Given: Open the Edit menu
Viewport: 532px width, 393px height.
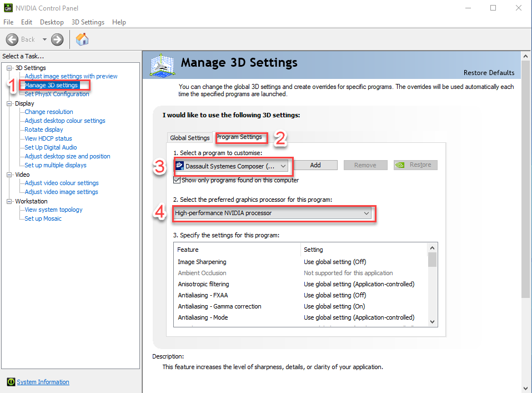Looking at the screenshot, I should pyautogui.click(x=27, y=22).
